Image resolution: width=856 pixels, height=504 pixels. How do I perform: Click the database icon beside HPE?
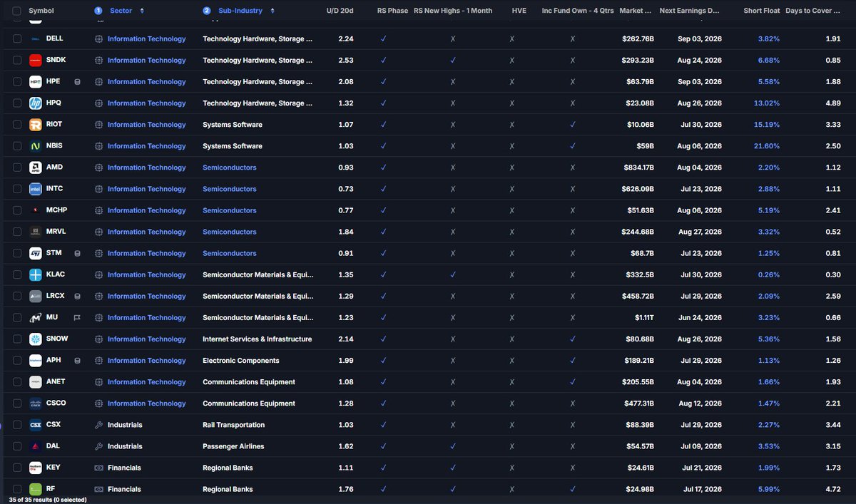point(77,82)
